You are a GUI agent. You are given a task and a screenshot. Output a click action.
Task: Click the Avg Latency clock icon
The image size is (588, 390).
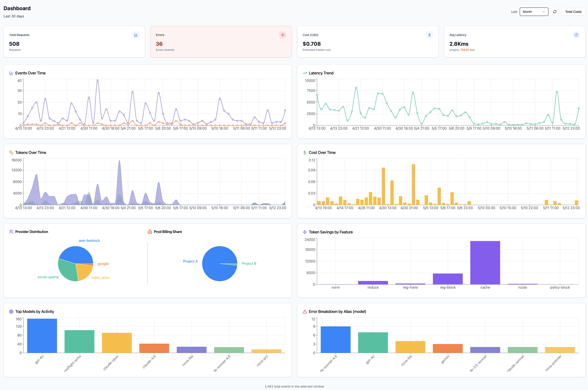coord(576,35)
